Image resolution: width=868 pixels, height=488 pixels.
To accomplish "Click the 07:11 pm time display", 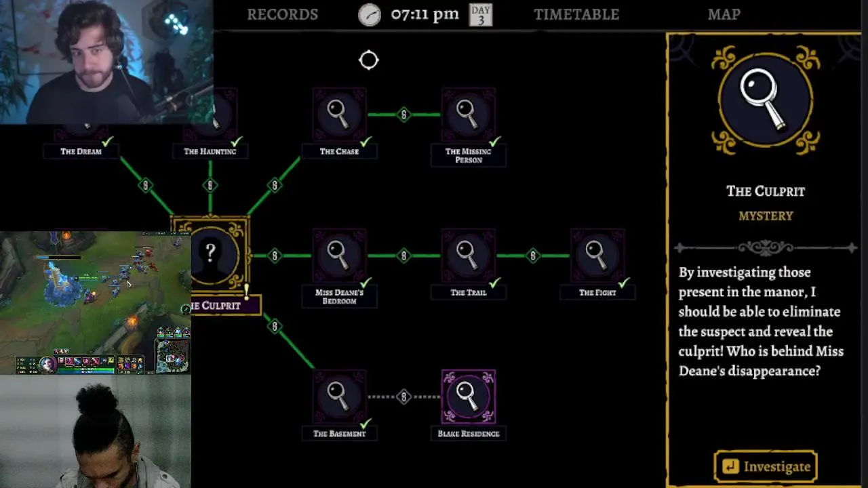I will click(425, 14).
